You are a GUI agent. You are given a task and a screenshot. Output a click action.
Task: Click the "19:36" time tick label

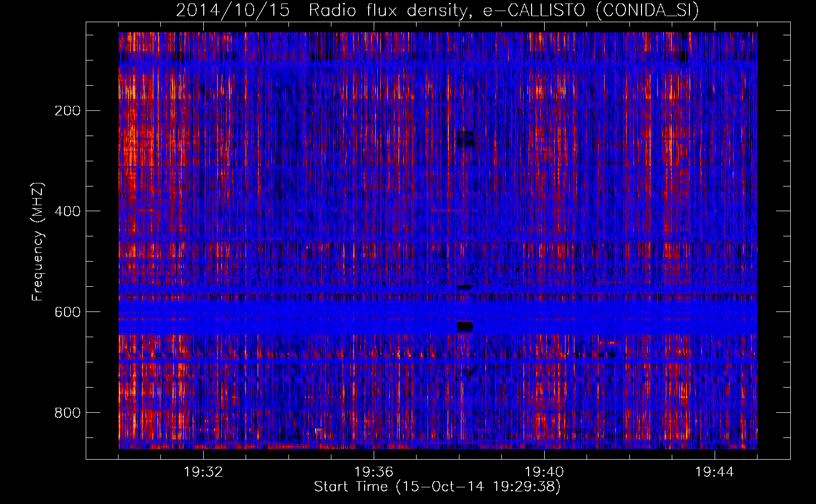tap(374, 472)
